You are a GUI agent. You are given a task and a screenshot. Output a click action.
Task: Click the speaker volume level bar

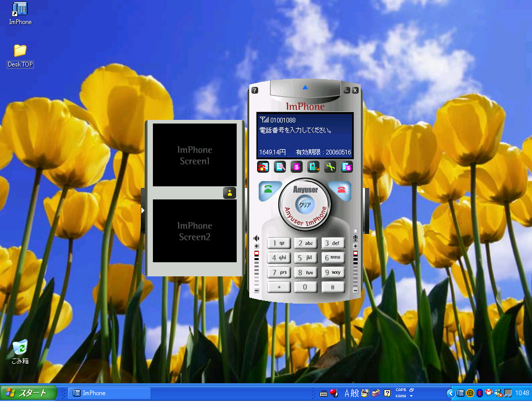pos(257,269)
